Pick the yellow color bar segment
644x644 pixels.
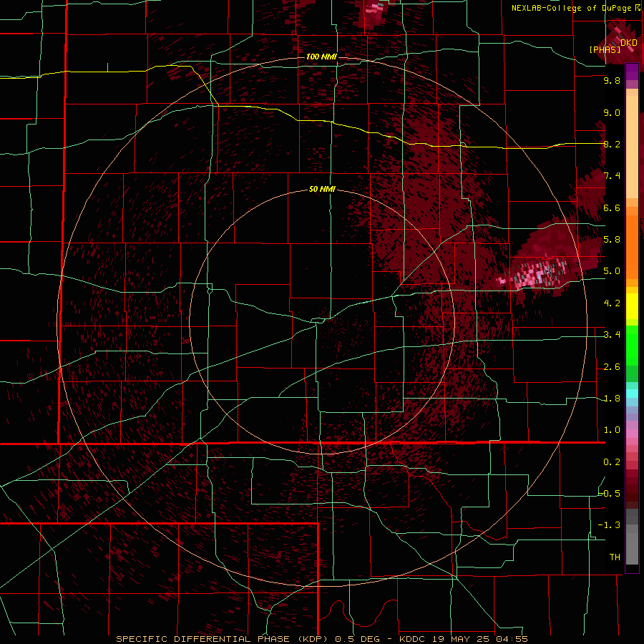(632, 306)
